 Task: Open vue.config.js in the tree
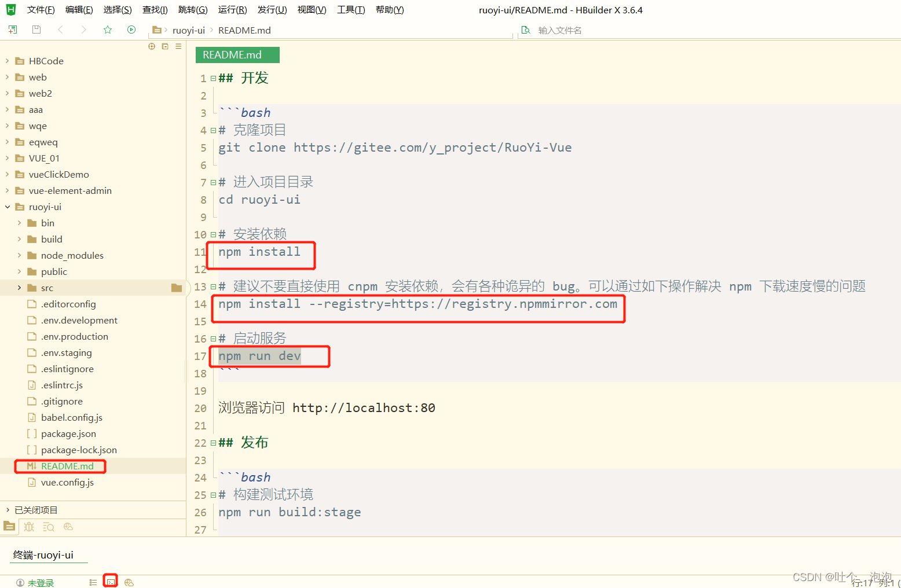point(67,482)
